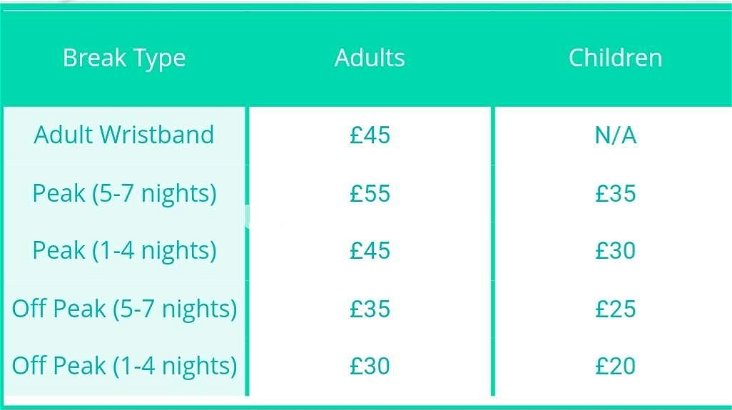Click the Adults column header
Viewport: 732px width, 410px height.
[370, 58]
